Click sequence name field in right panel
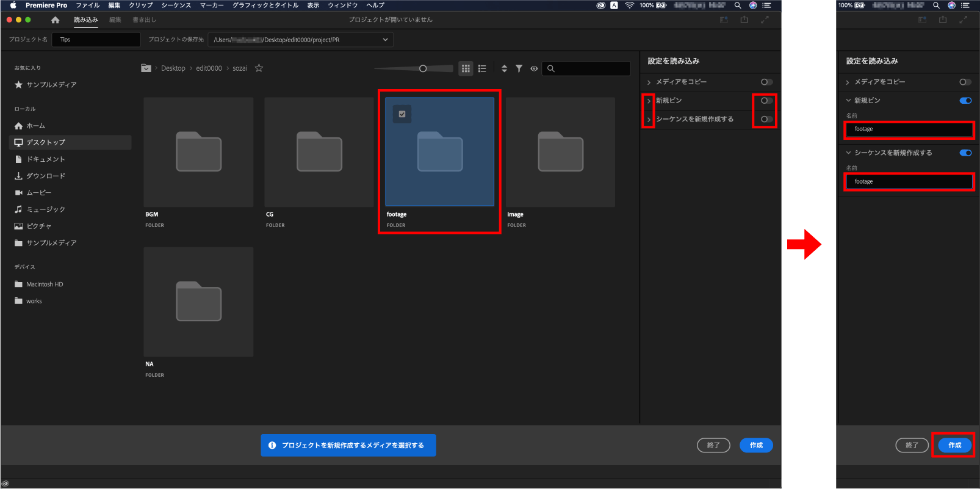The height and width of the screenshot is (489, 980). pos(909,182)
